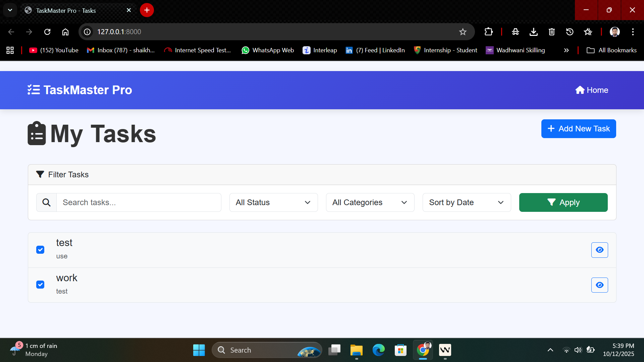
Task: Open Microsoft Edge from taskbar
Action: (379, 350)
